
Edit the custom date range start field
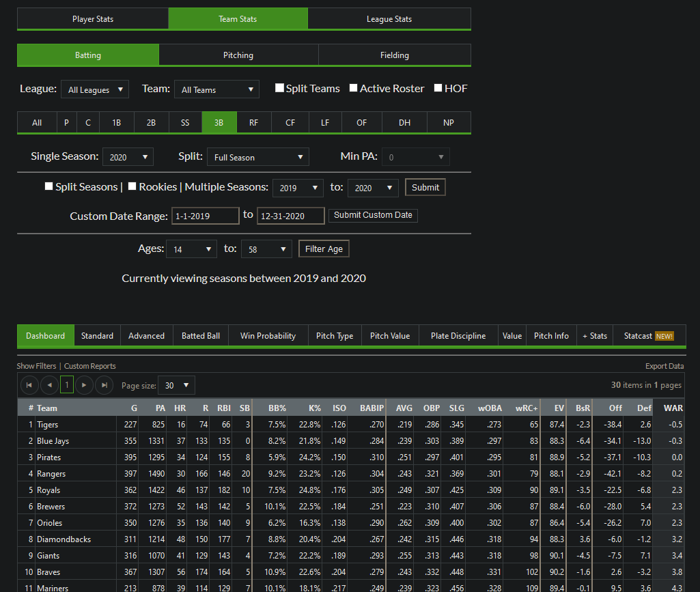pyautogui.click(x=206, y=216)
